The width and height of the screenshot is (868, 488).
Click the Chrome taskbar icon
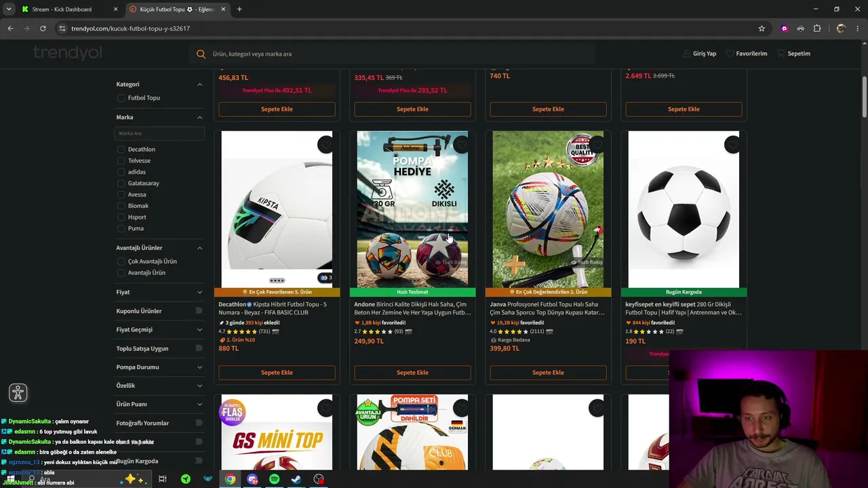click(231, 479)
